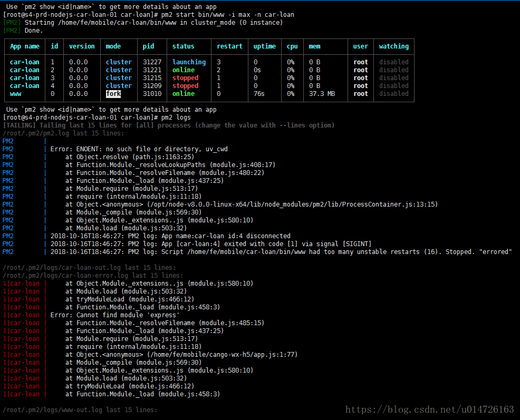This screenshot has height=420, width=520.
Task: Click the 'Error: ENOENT: no such file' line
Action: pyautogui.click(x=139, y=149)
